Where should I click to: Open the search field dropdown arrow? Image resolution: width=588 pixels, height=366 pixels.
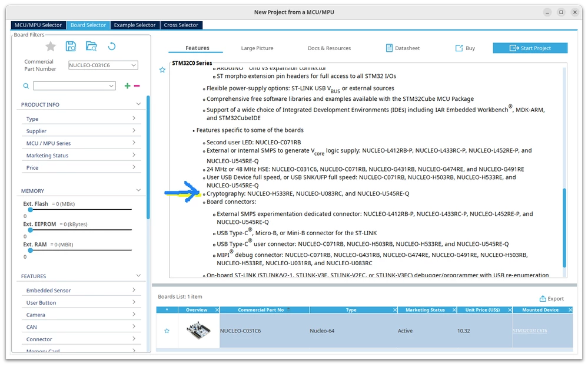click(111, 86)
